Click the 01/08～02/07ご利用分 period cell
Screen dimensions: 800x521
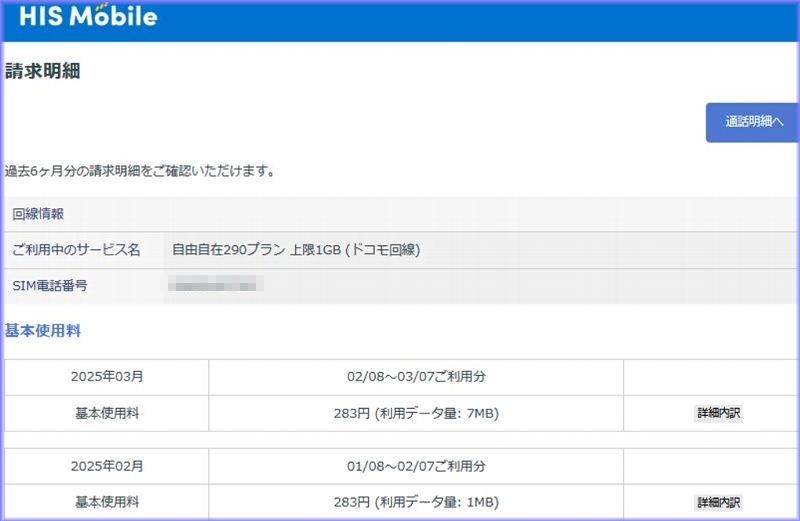(x=416, y=466)
